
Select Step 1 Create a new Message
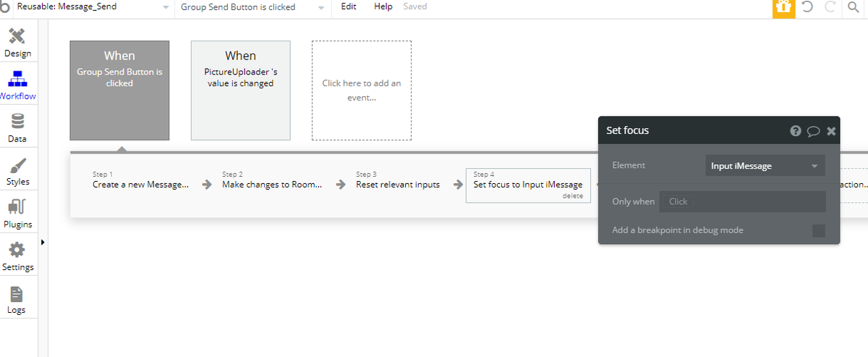pos(140,180)
